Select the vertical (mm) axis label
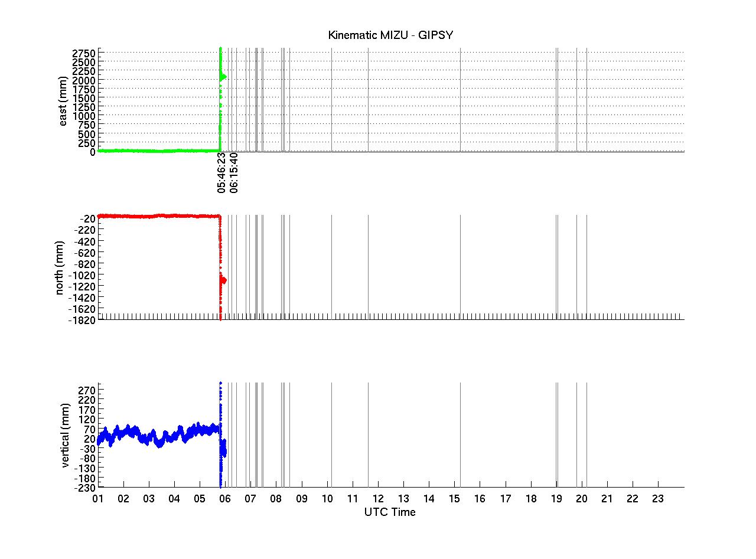Viewport: 756px width, 559px height. (65, 436)
